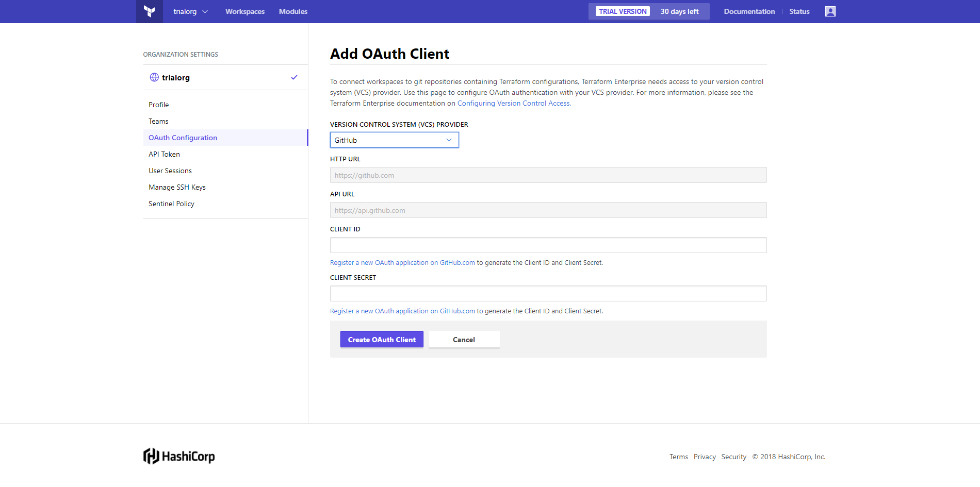980x487 pixels.
Task: Click Create OAuth Client button
Action: (382, 339)
